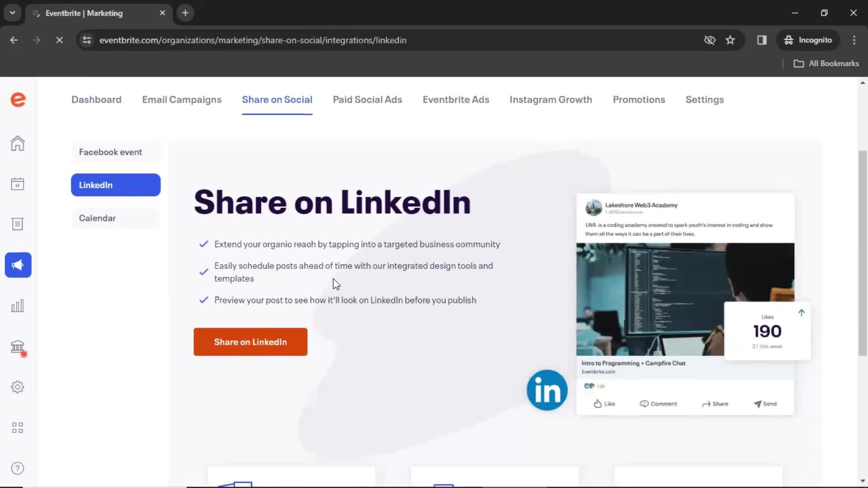Click the page vertical scrollbar thumb
868x488 pixels.
point(863,253)
